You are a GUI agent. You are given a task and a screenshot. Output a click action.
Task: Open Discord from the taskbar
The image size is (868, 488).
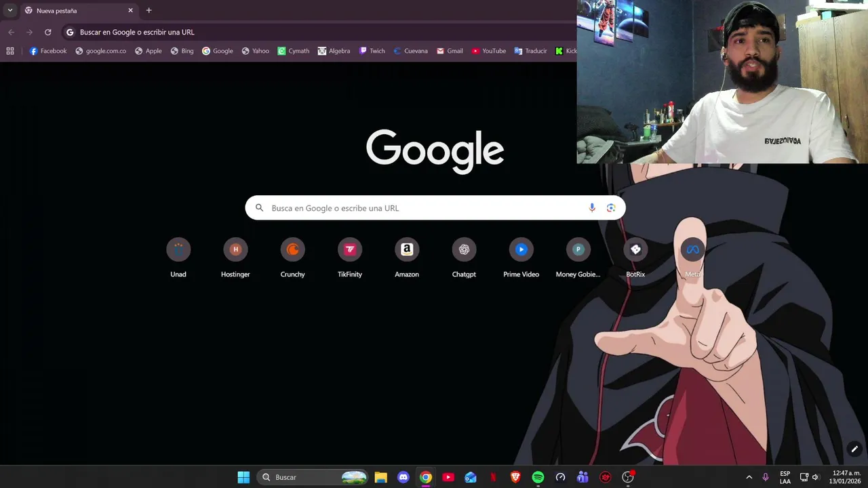[403, 477]
